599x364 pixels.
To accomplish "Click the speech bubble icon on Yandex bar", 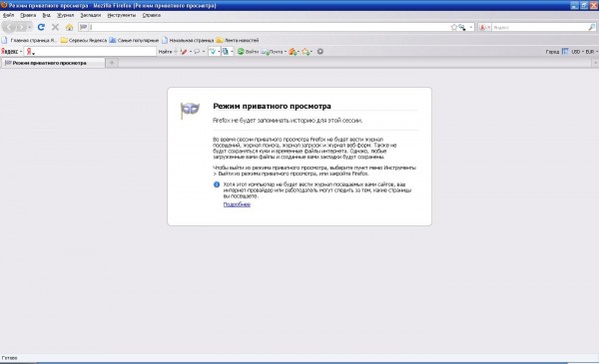I will click(197, 52).
